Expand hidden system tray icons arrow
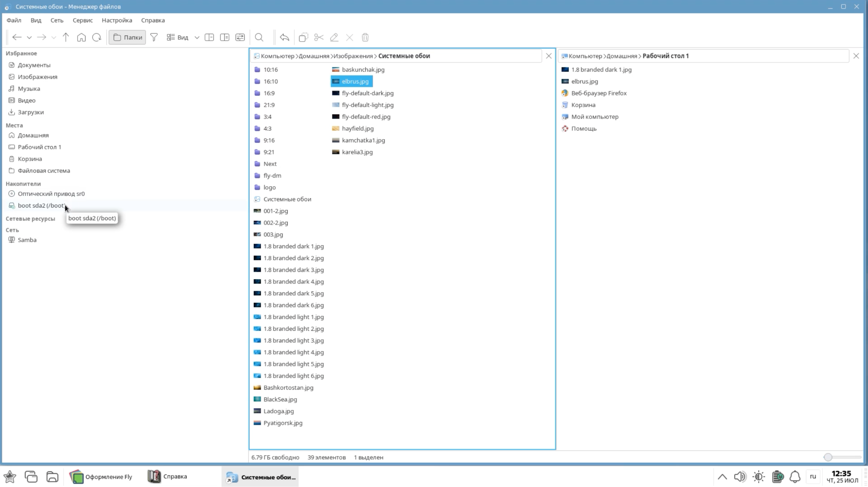Screen dimensions: 868x487 (x=722, y=477)
